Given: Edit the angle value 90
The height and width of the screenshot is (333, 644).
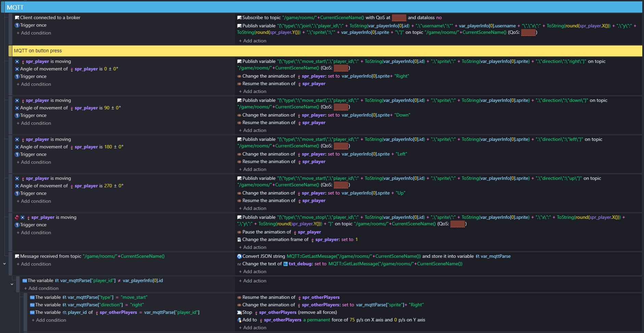Looking at the screenshot, I should click(107, 108).
